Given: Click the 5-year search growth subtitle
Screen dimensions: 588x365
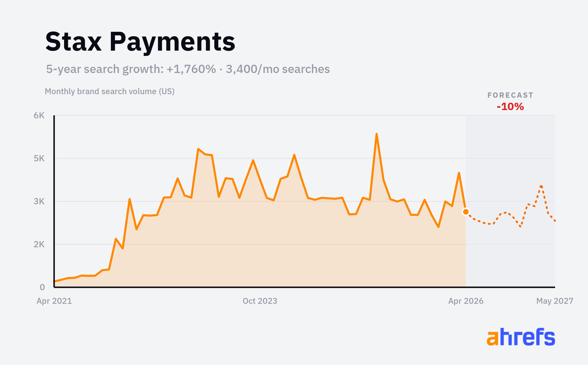Looking at the screenshot, I should 188,69.
